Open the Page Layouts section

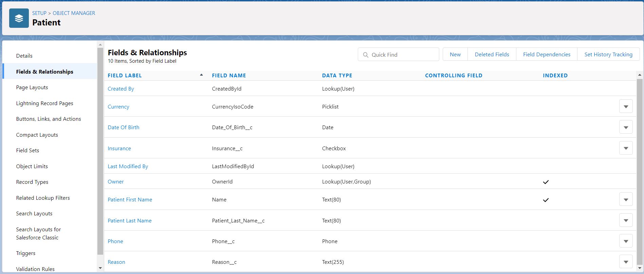32,87
